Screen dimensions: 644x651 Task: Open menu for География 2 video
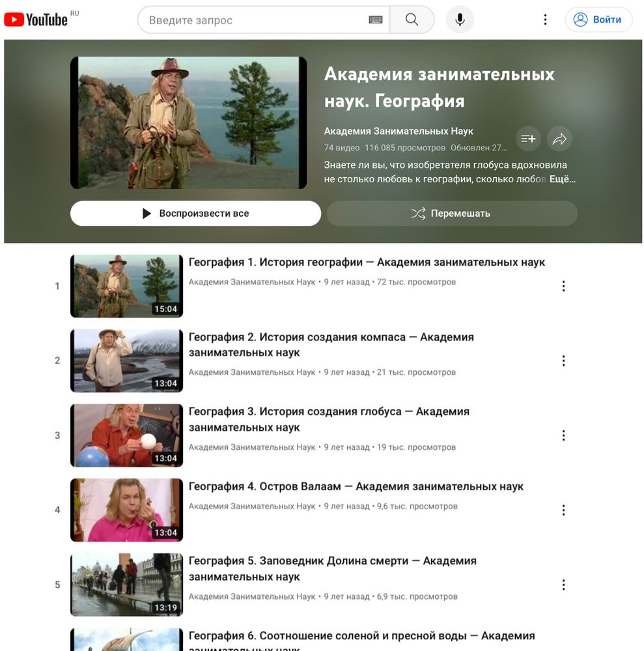563,361
